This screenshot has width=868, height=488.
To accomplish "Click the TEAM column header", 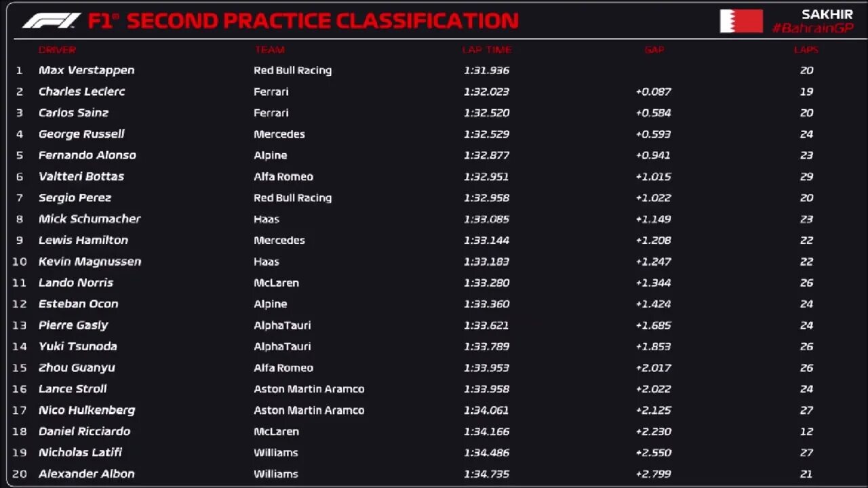I will (x=269, y=49).
